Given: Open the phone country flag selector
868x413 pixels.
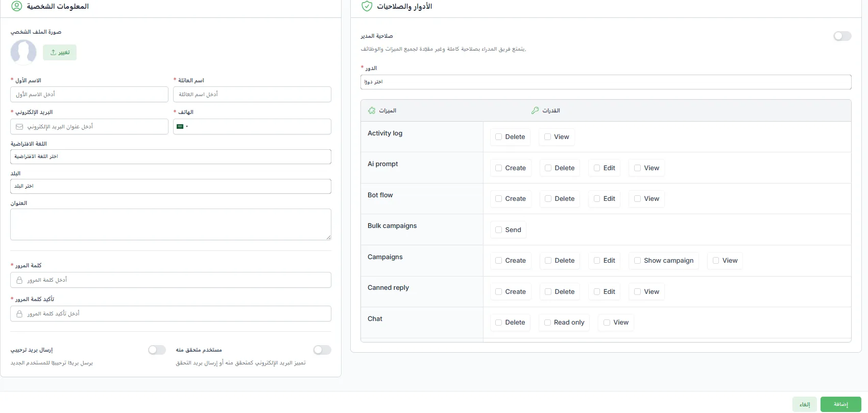Looking at the screenshot, I should (x=182, y=126).
